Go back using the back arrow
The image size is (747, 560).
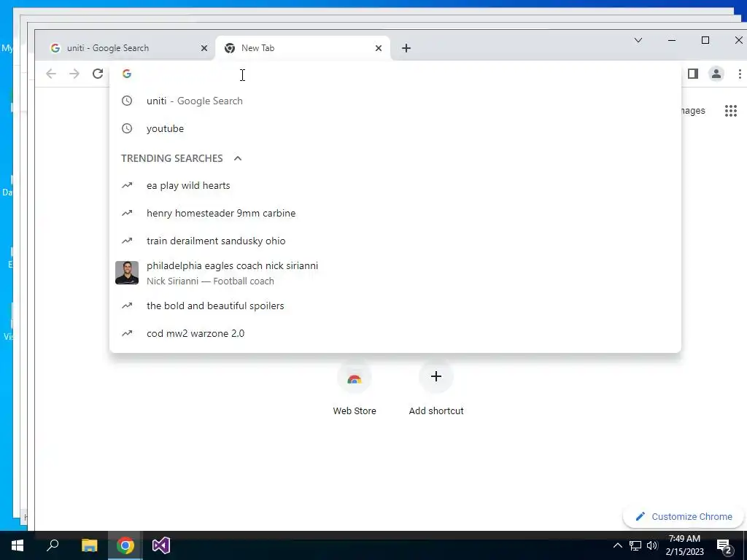[51, 74]
